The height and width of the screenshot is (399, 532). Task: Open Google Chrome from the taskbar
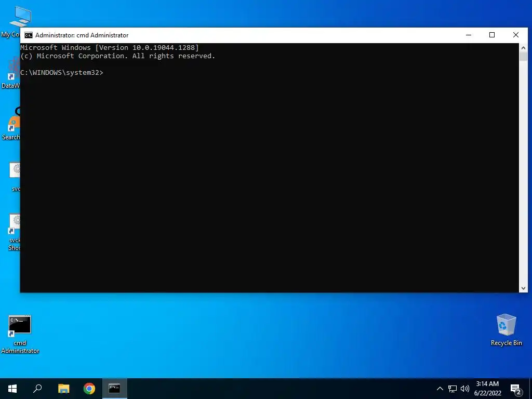tap(89, 389)
